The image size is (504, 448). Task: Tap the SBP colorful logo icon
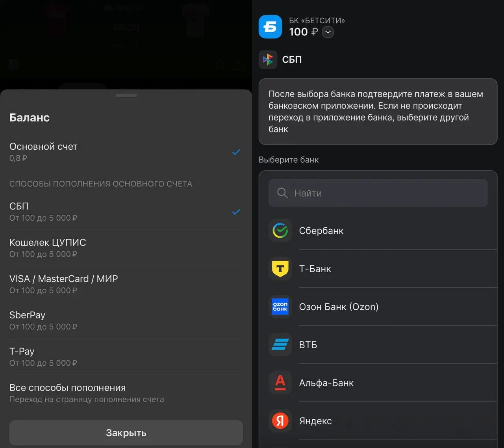pos(268,59)
